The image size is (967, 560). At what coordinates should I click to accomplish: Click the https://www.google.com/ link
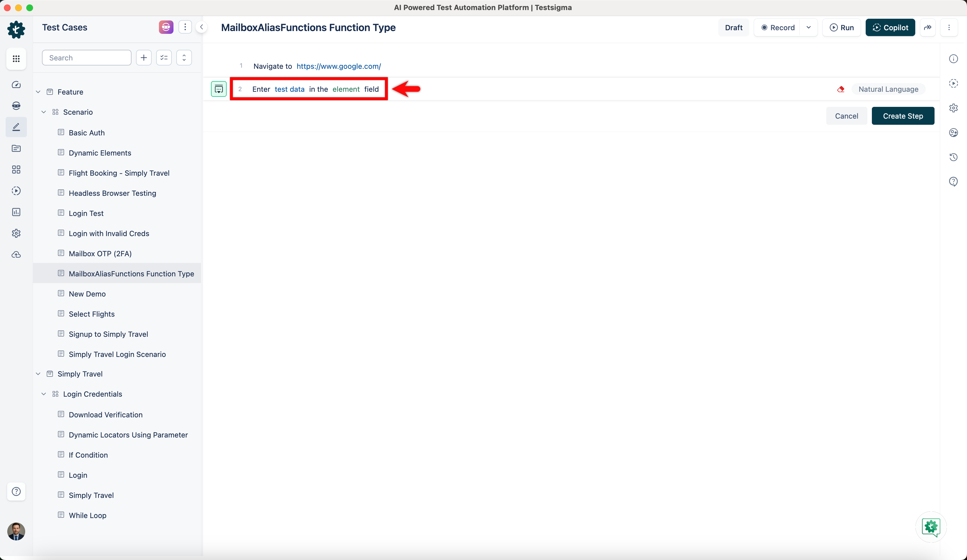click(339, 66)
